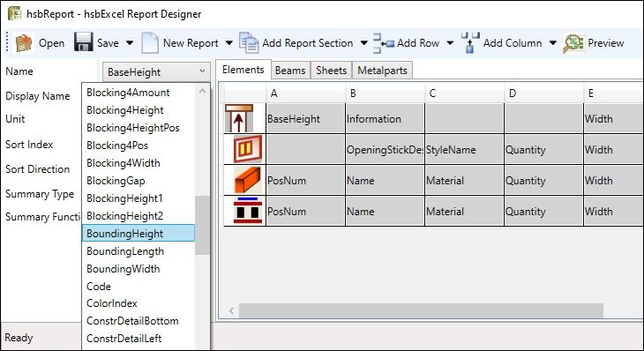Open the Add Column dropdown arrow
Screen dimensions: 644x351
tap(553, 43)
